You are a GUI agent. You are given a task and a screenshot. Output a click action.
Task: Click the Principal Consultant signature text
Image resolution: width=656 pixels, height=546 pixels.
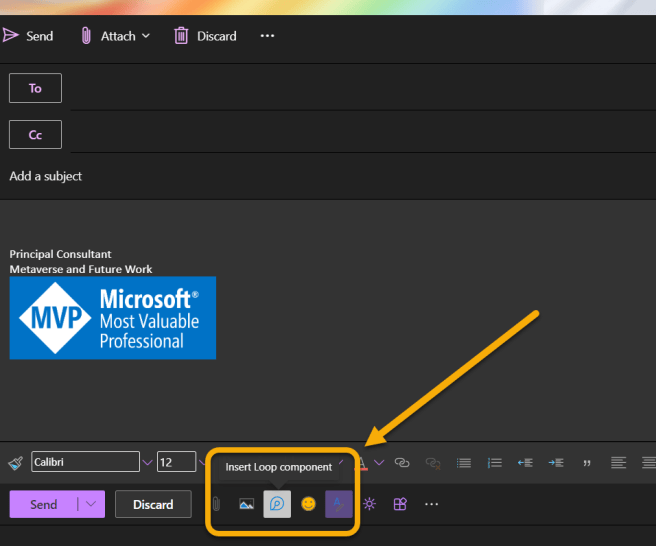click(x=61, y=254)
